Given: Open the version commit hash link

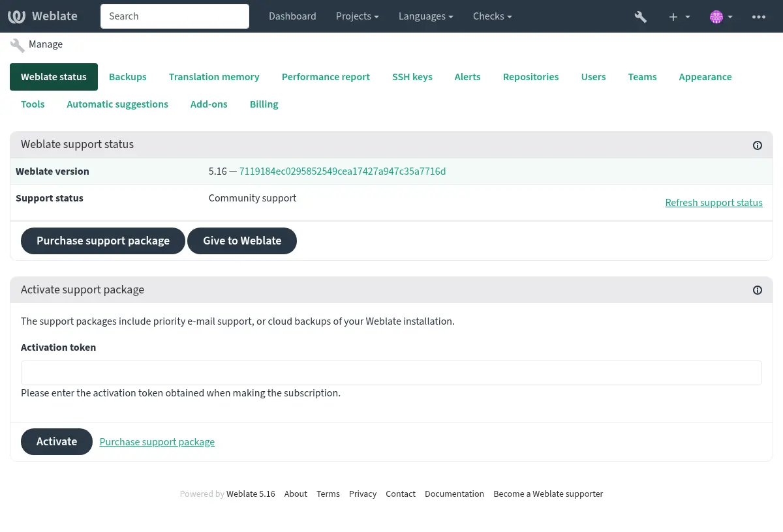Looking at the screenshot, I should click(x=343, y=171).
